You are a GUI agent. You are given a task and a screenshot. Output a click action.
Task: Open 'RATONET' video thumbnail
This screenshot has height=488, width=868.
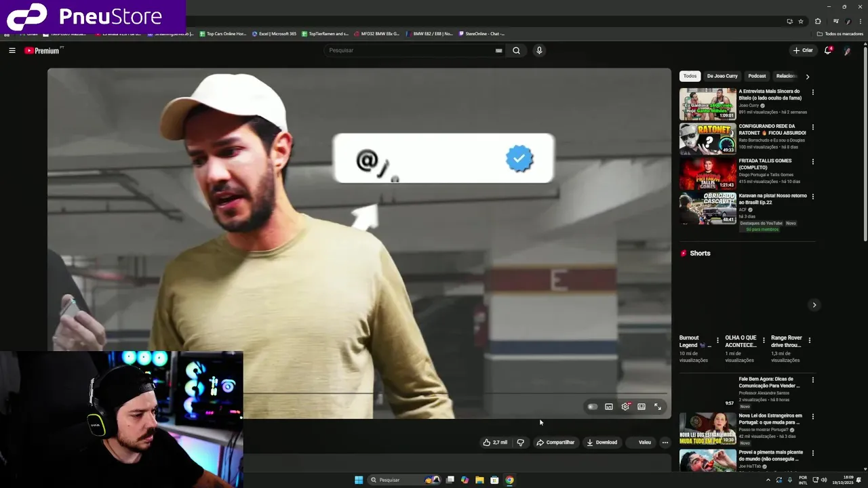(x=708, y=139)
